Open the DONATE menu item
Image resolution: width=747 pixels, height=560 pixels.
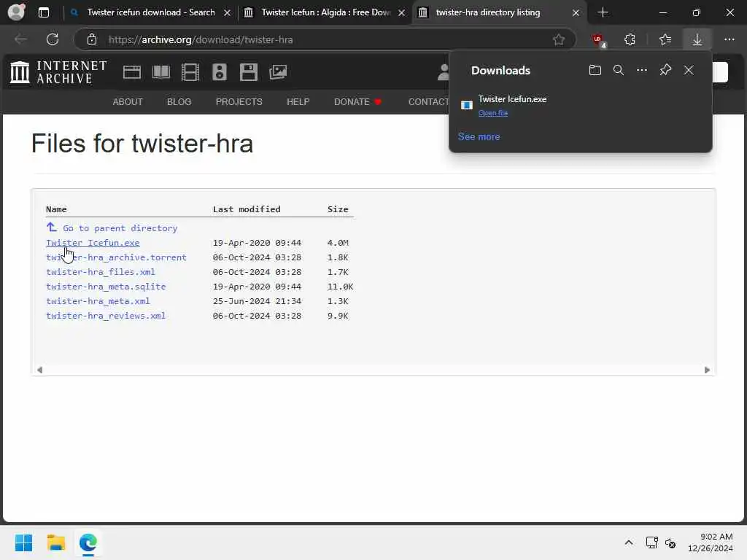[357, 102]
